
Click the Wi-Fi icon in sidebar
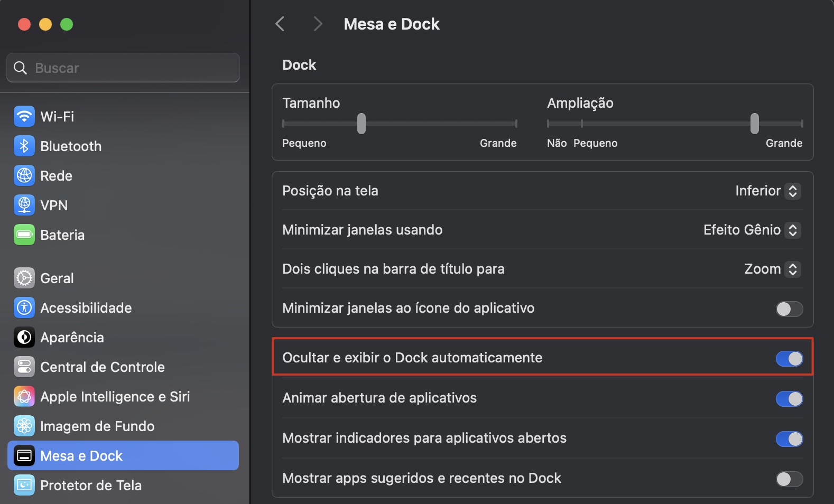[x=24, y=116]
